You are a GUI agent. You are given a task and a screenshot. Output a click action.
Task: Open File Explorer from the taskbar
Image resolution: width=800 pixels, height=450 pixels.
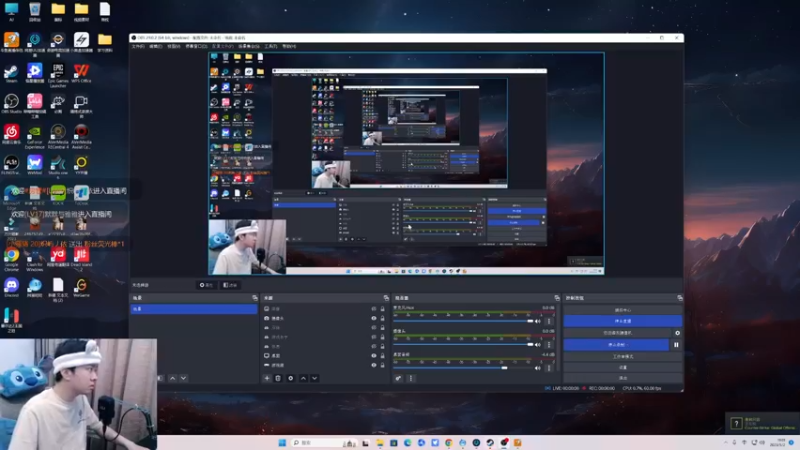pos(380,443)
